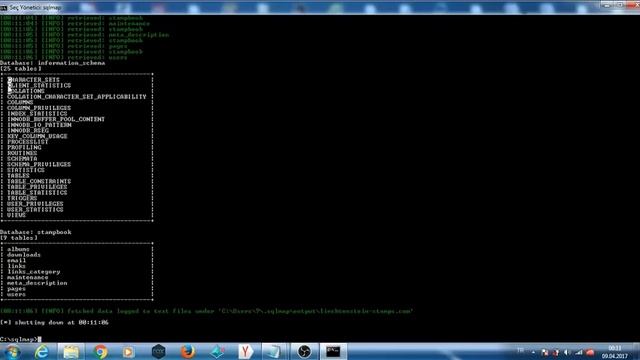
Task: Click the links_category table name
Action: pos(33,271)
